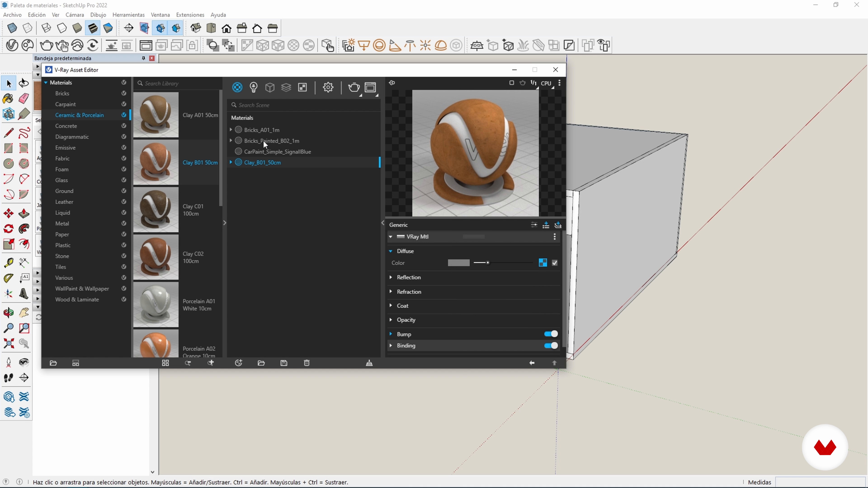The width and height of the screenshot is (868, 488).
Task: Click the V-Ray Asset Editor toolbar icon
Action: (12, 45)
